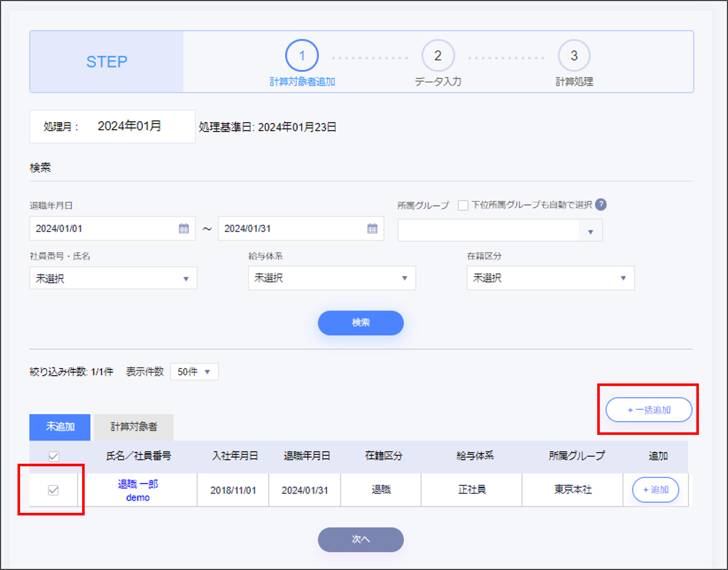Screen dimensions: 728x570
Task: Toggle checkbox for 退職 一郎 row
Action: point(53,490)
